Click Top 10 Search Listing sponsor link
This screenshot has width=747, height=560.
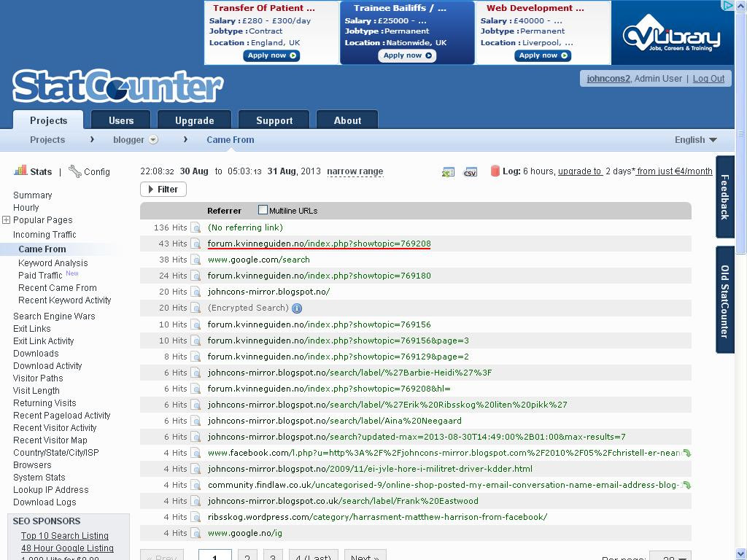coord(65,536)
